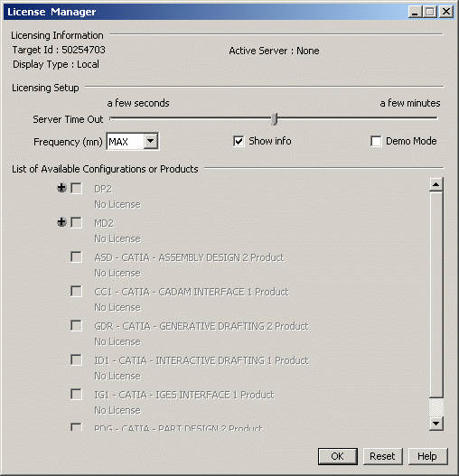
Task: Select 'ID1 - CATIA - INTERACTIVE DRAFTING 1 Product' text
Action: coord(201,360)
